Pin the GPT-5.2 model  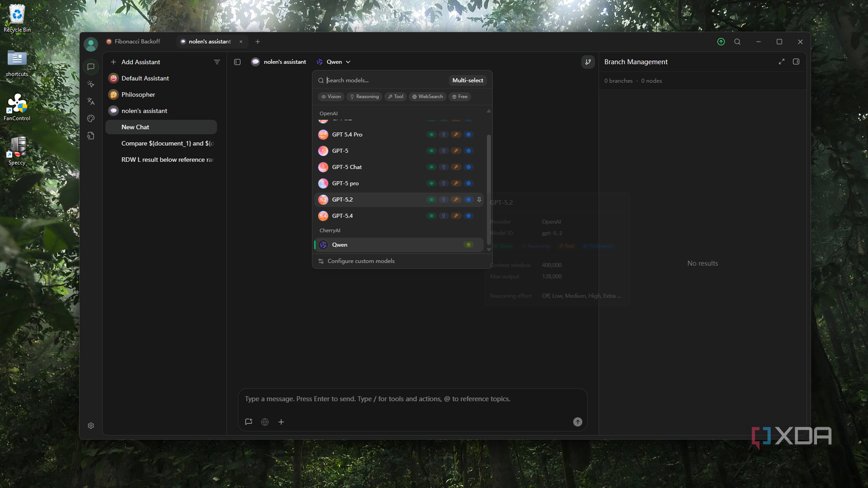[479, 199]
